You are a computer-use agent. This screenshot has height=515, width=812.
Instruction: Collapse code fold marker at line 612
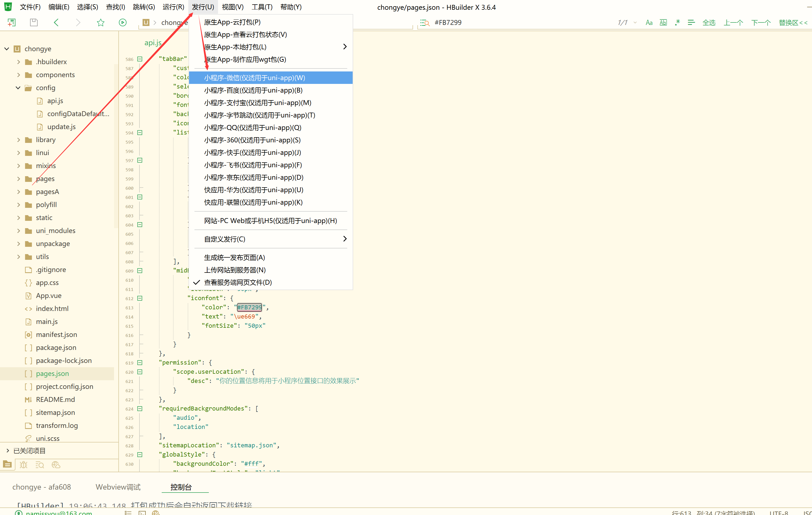tap(140, 298)
